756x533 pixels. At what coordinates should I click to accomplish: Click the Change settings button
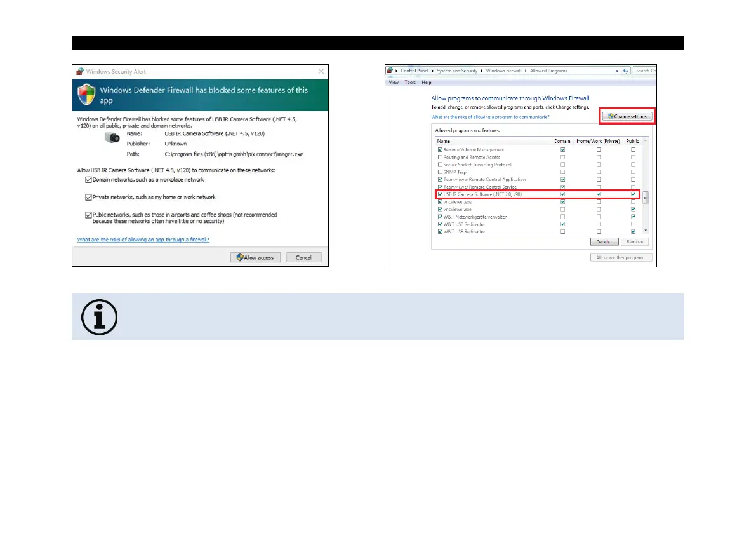pos(627,116)
